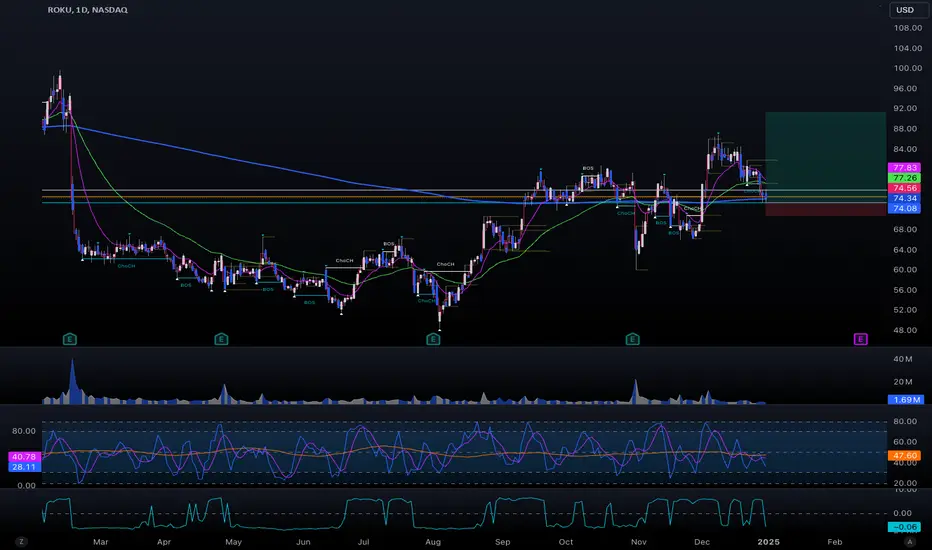Click the cyan -0.06 indicator label
Viewport: 932px width, 550px height.
coord(904,527)
